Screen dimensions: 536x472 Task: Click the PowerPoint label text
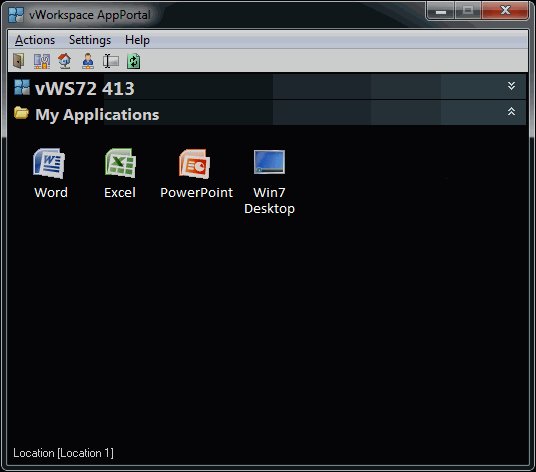[197, 192]
